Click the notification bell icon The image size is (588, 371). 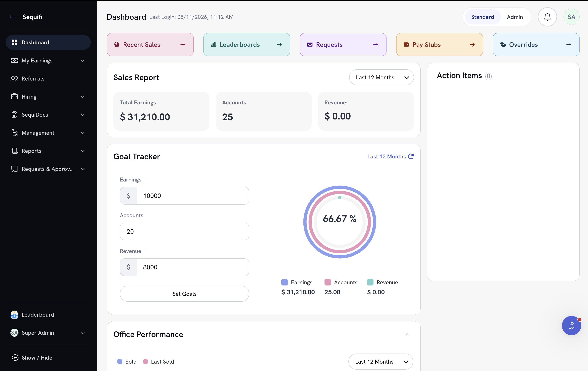pyautogui.click(x=547, y=17)
